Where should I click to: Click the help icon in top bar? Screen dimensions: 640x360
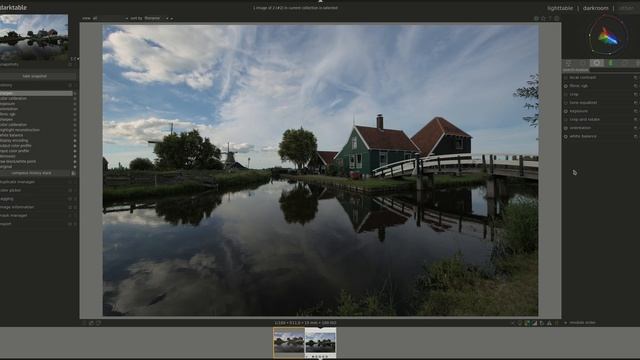550,18
